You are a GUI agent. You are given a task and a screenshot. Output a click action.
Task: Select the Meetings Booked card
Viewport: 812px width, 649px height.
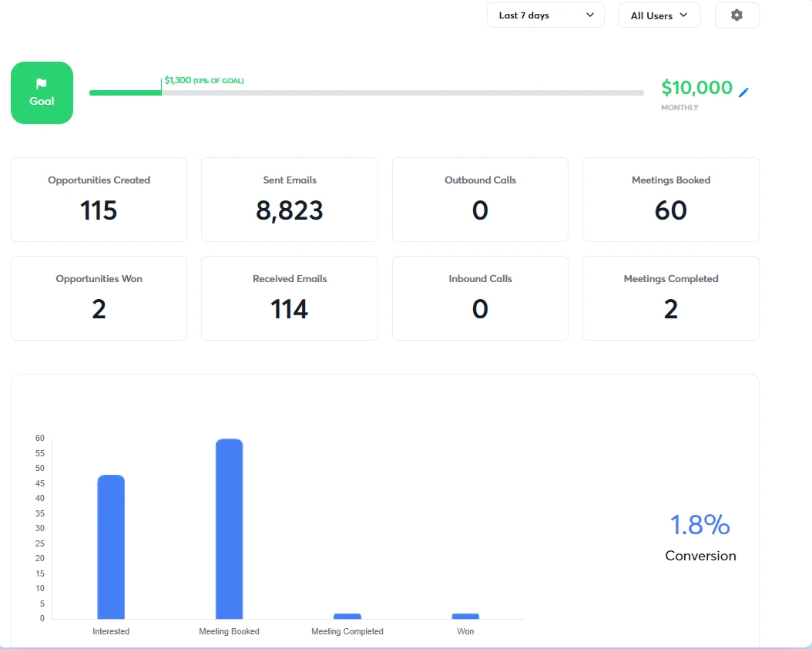click(x=670, y=200)
